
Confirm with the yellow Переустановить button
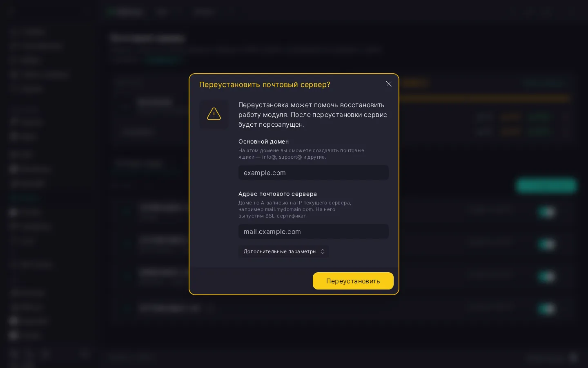pos(353,281)
